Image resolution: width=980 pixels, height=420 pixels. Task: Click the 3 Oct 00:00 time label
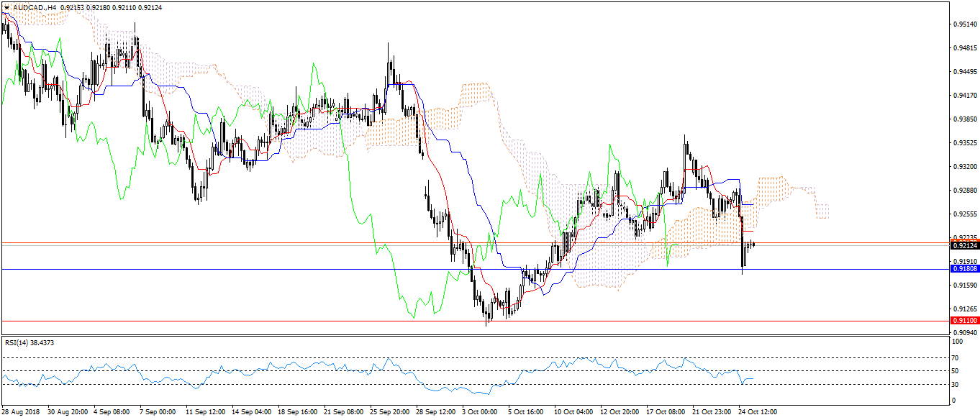coord(478,413)
